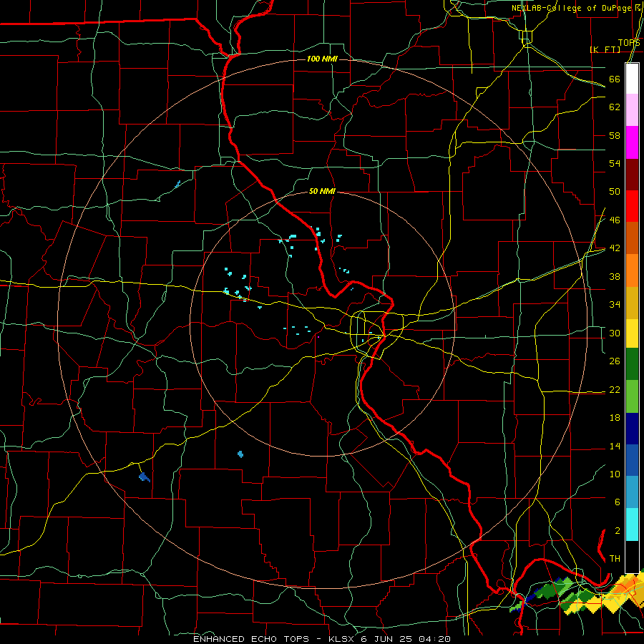Screen dimensions: 644x644
Task: Click the light pink swatch in the scale
Action: coord(632,109)
